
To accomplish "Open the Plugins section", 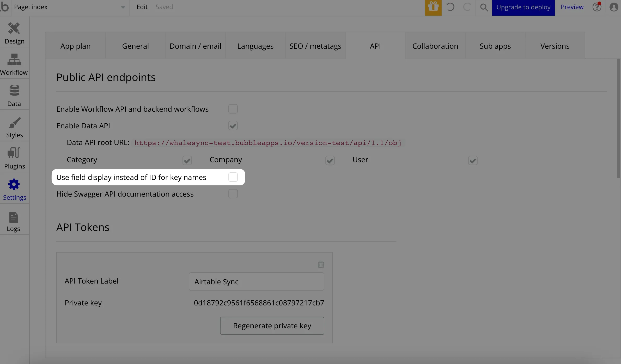I will [14, 158].
